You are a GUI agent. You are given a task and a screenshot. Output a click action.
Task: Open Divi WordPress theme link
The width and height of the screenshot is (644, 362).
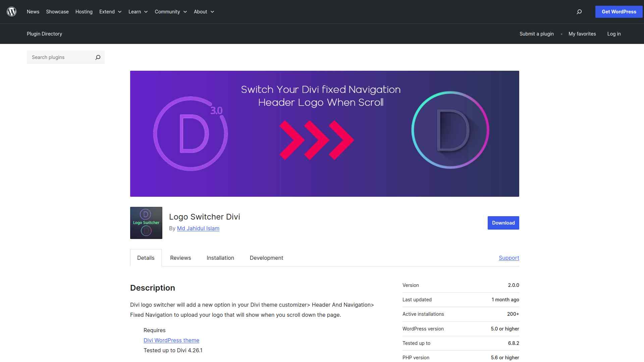tap(171, 340)
